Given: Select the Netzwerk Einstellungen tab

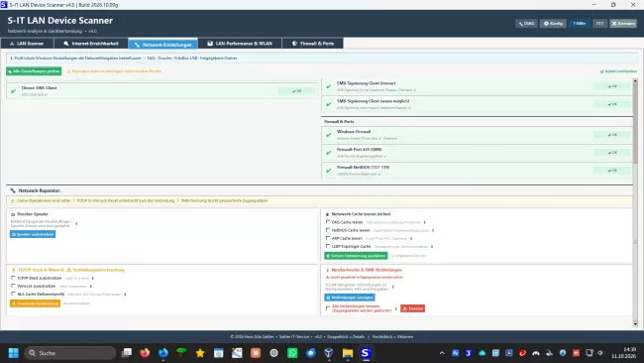Looking at the screenshot, I should pos(163,44).
